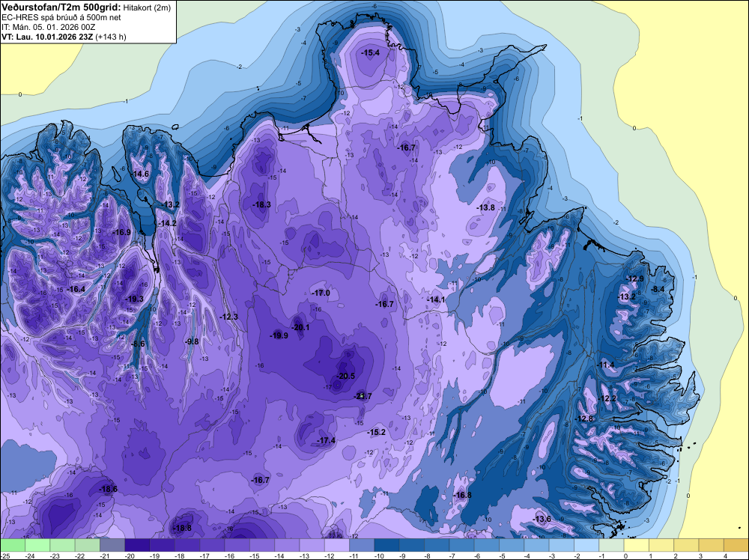The image size is (749, 560).
Task: Click the initial time "IT: Mán. 05. 01. 2026 00Z"
Action: [48, 27]
